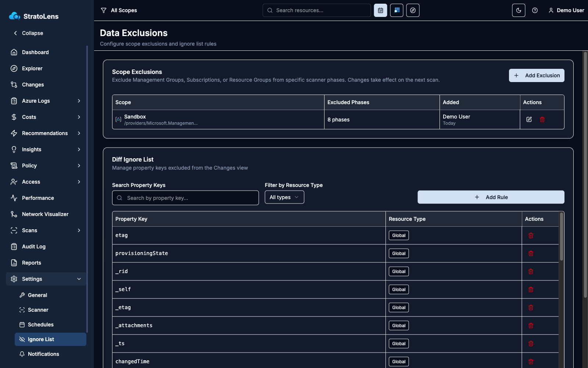The width and height of the screenshot is (588, 368).
Task: Click the '_attachments' property key
Action: tap(134, 326)
